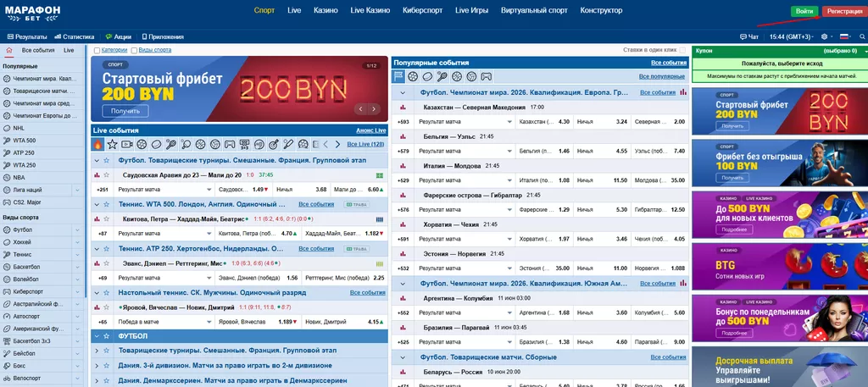Click the video stream icon in Live filter bar
The image size is (868, 387).
coord(126,144)
